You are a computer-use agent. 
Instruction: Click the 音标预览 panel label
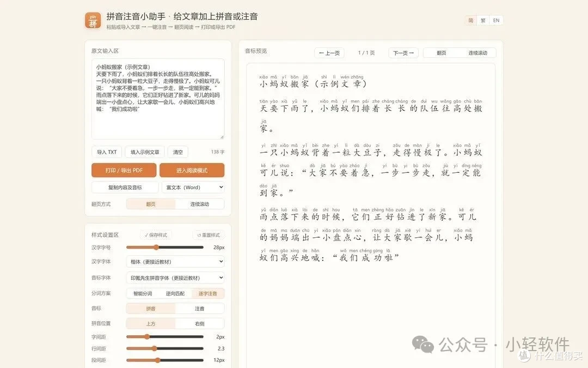pos(256,51)
